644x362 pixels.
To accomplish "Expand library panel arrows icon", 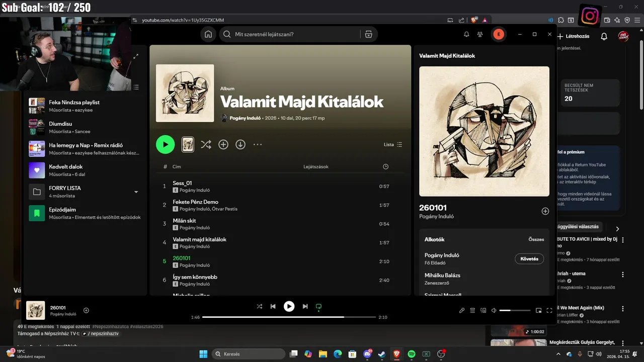I will coord(136,56).
